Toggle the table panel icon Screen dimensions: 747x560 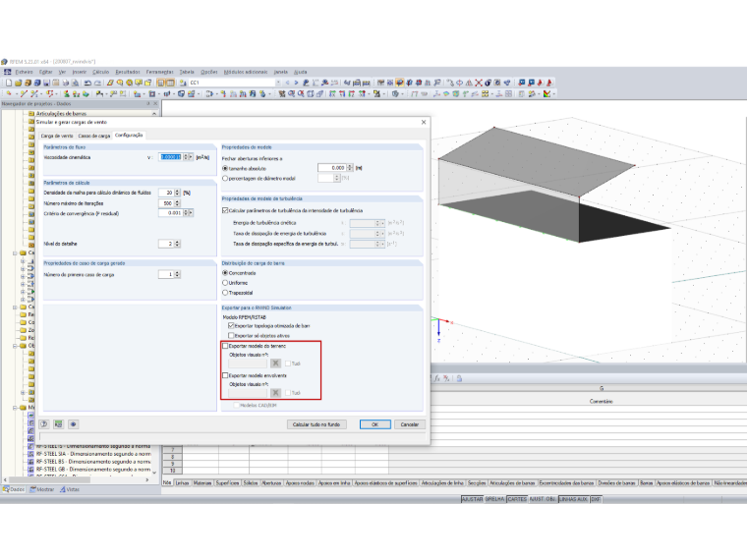pyautogui.click(x=170, y=83)
